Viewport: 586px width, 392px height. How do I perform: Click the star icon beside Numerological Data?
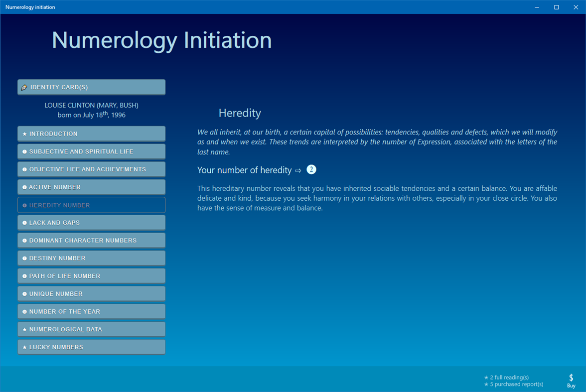[24, 329]
